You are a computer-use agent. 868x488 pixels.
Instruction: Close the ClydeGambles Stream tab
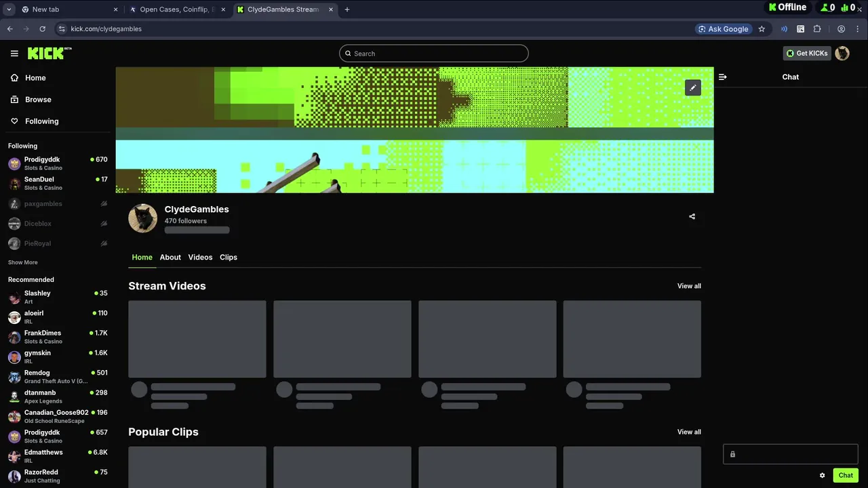click(x=331, y=9)
